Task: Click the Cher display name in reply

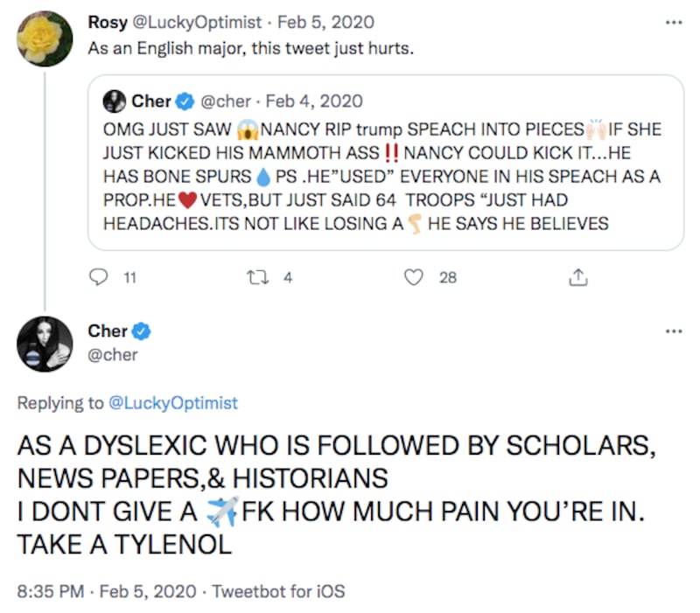Action: [x=108, y=331]
